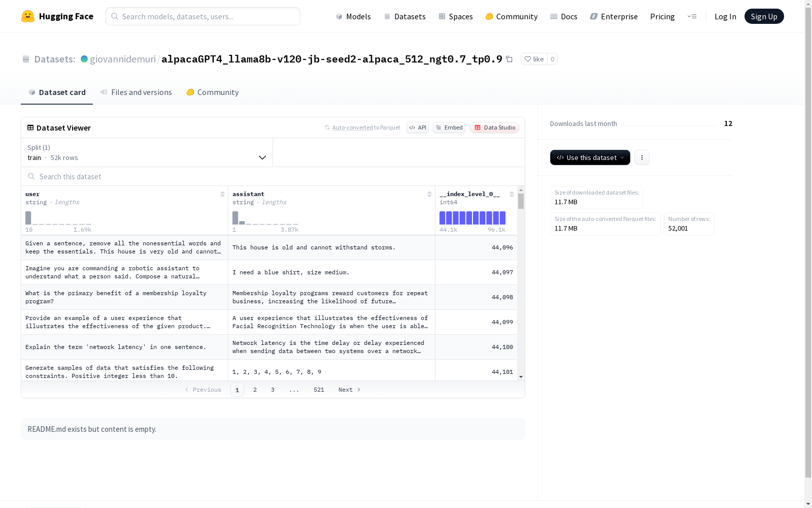Open the more options three-dot menu
The width and height of the screenshot is (812, 508).
pos(642,157)
